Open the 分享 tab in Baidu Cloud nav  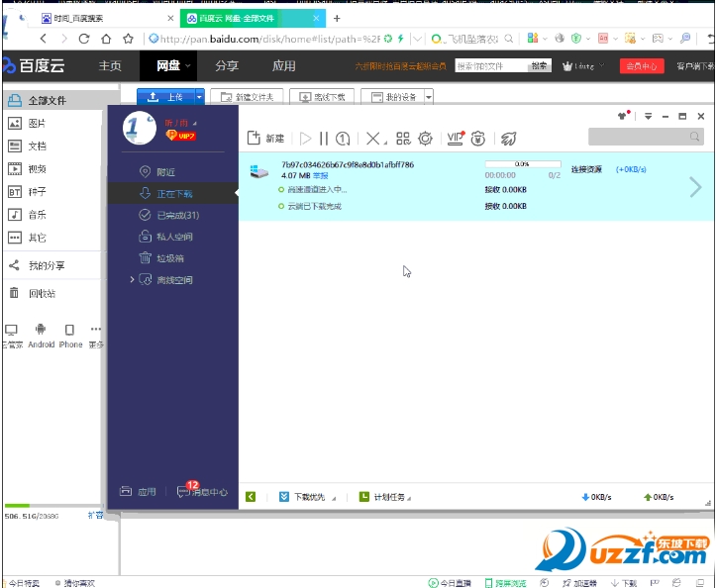[x=227, y=66]
